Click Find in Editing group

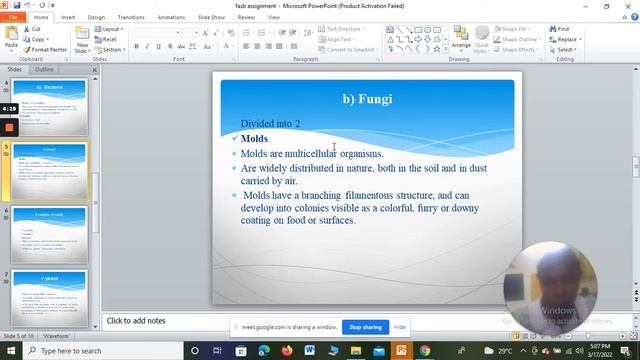(x=559, y=29)
